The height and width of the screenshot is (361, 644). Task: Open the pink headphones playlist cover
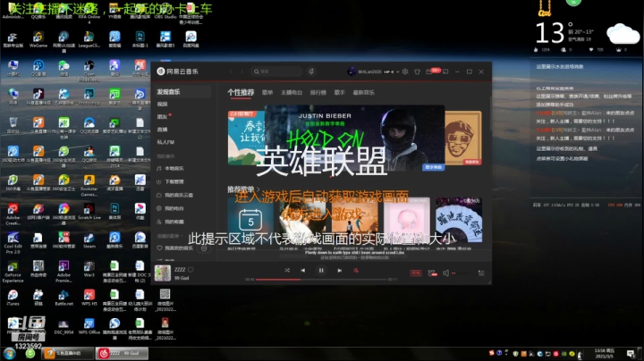407,221
